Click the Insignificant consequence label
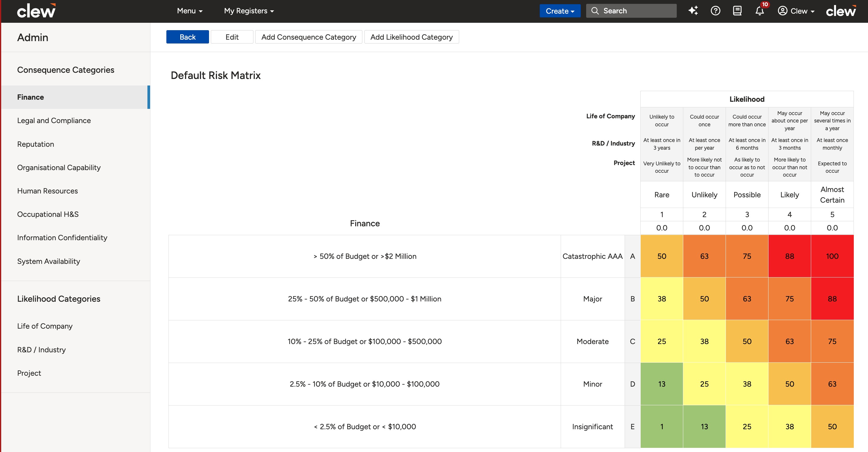868x452 pixels. pos(592,427)
